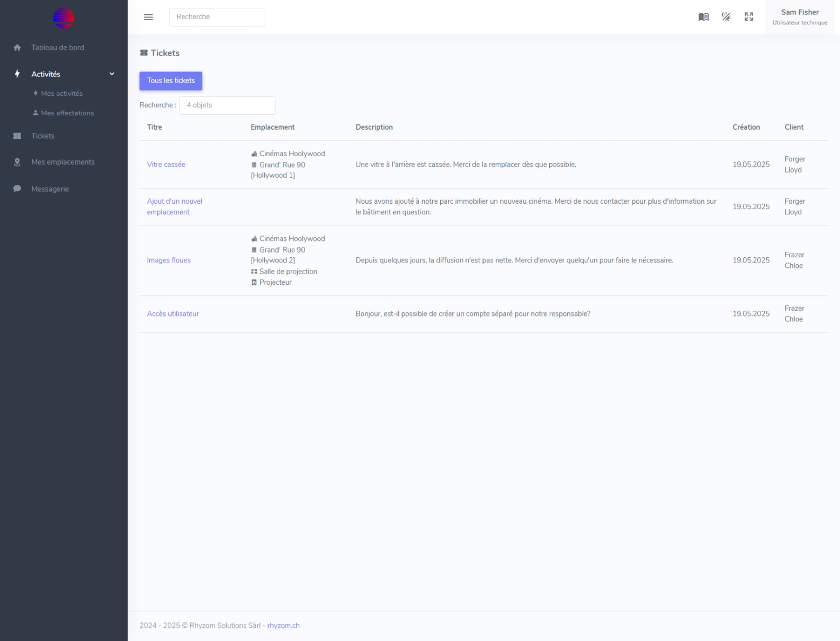Click the ticket icon in the sidebar
Viewport: 840px width, 641px height.
pyautogui.click(x=17, y=136)
